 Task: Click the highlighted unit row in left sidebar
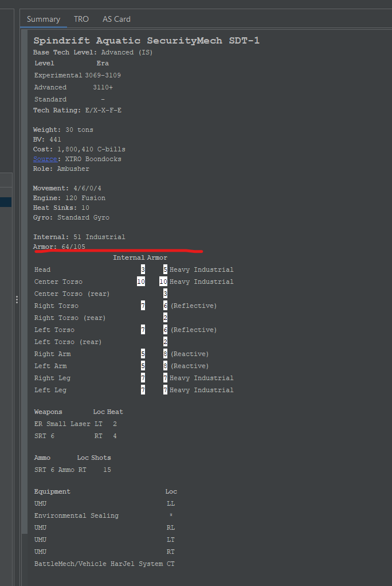point(6,202)
